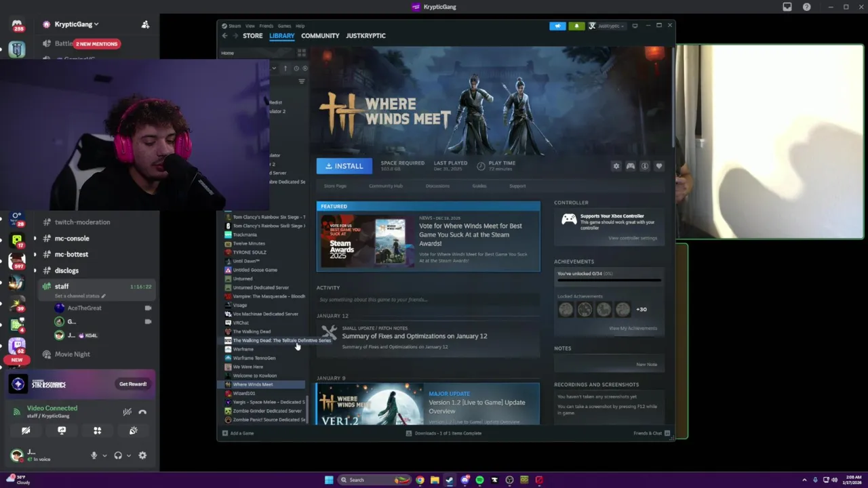
Task: Select Trackmania in the game list
Action: 245,235
